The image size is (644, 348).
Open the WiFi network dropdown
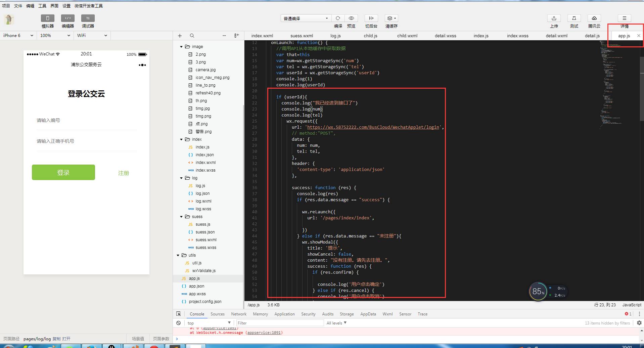point(92,36)
